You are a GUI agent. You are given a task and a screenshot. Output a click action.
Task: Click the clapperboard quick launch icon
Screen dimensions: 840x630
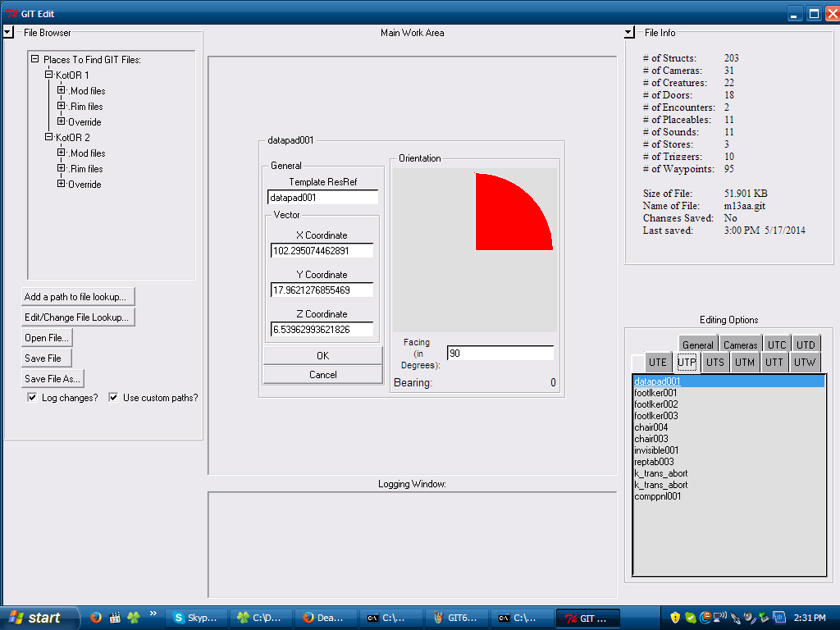(x=115, y=618)
